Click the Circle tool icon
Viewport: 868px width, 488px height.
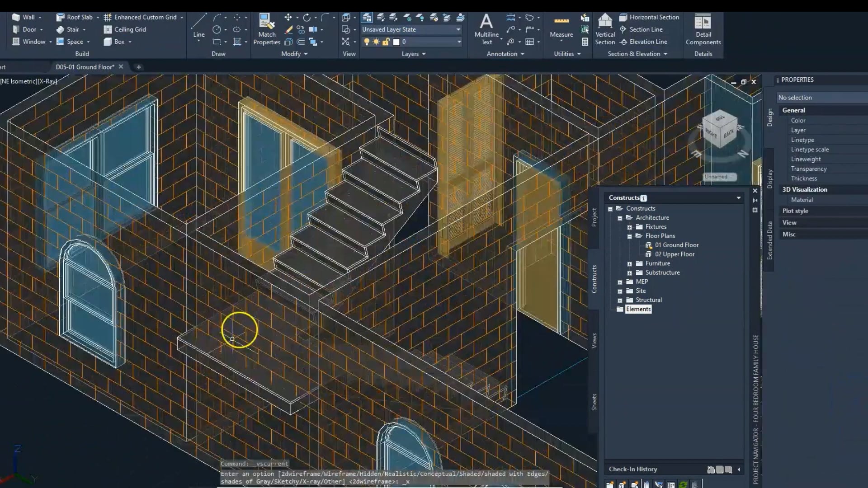click(x=217, y=29)
